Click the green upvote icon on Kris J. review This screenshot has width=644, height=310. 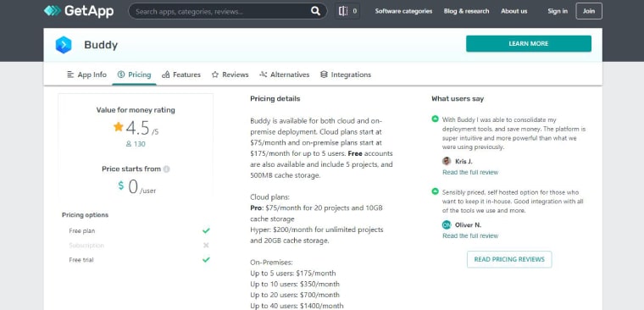pyautogui.click(x=435, y=119)
